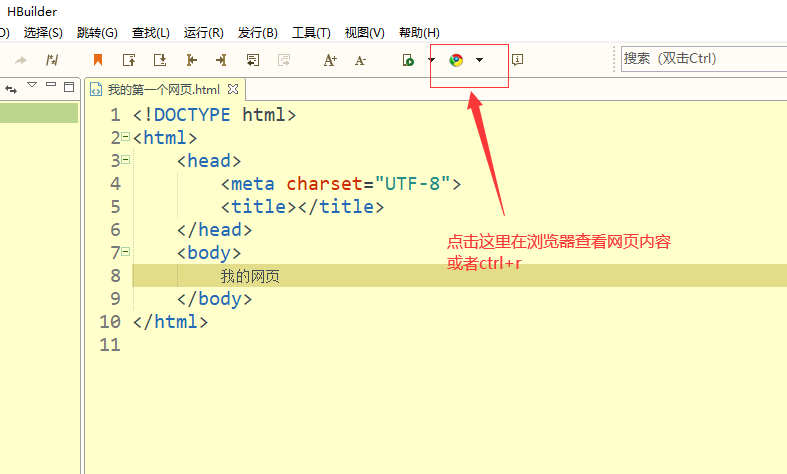Click the closing </body> tag on line 9
Viewport: 787px width, 474px height.
point(214,299)
